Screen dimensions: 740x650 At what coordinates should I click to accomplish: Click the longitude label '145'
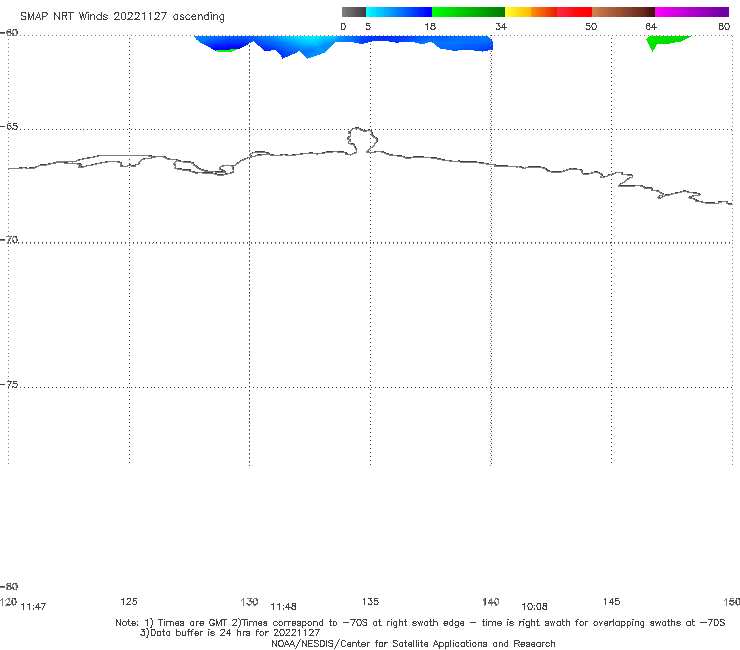point(612,602)
